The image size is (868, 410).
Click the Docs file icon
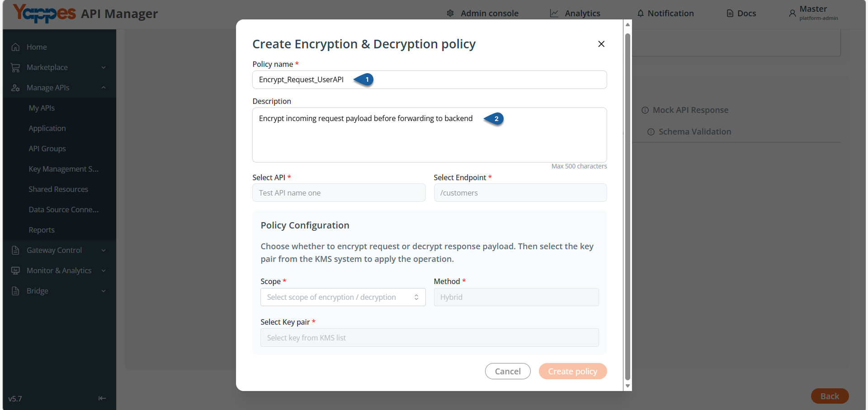(x=730, y=14)
